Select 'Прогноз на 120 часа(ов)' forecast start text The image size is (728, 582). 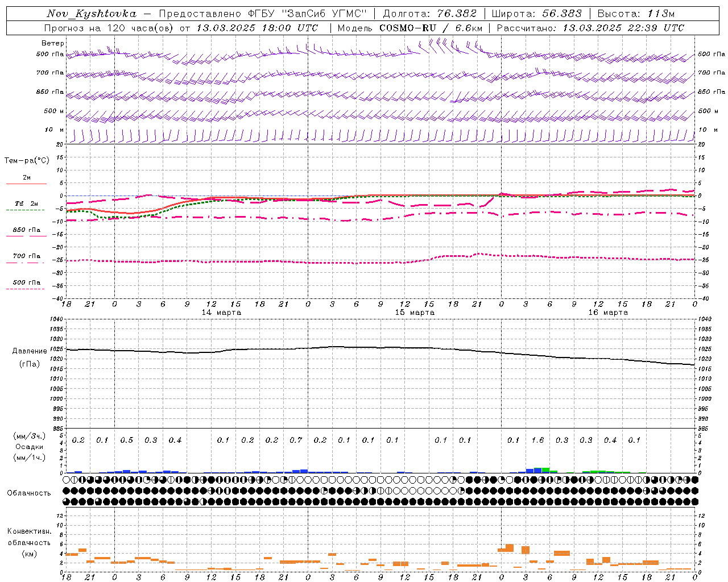tap(109, 28)
